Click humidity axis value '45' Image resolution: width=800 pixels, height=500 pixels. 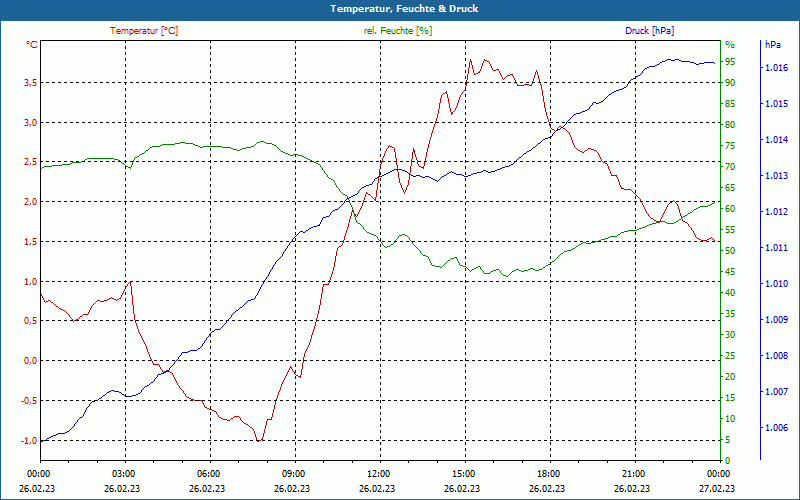(730, 272)
